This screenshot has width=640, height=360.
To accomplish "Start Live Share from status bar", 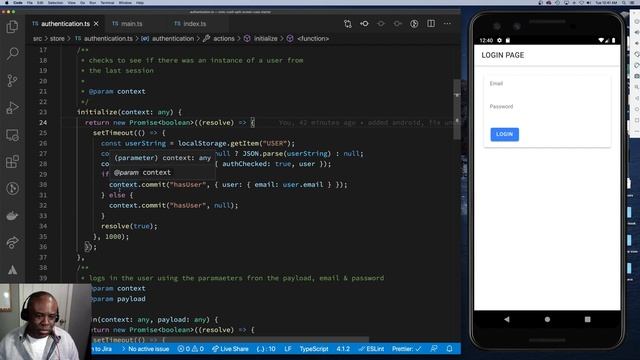I will point(230,349).
